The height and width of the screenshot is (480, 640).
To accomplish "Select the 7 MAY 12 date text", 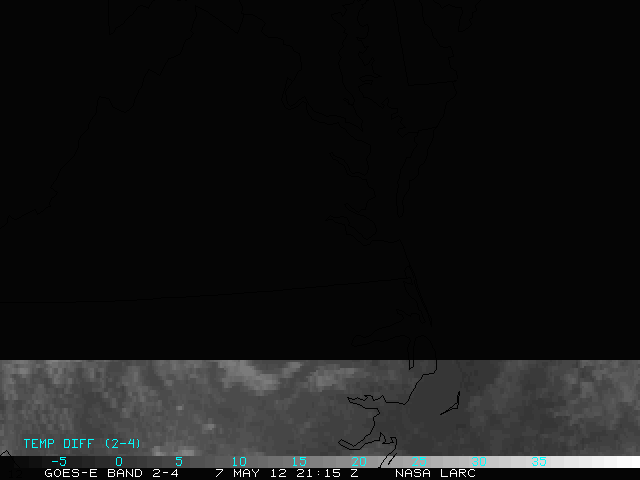I will (251, 473).
